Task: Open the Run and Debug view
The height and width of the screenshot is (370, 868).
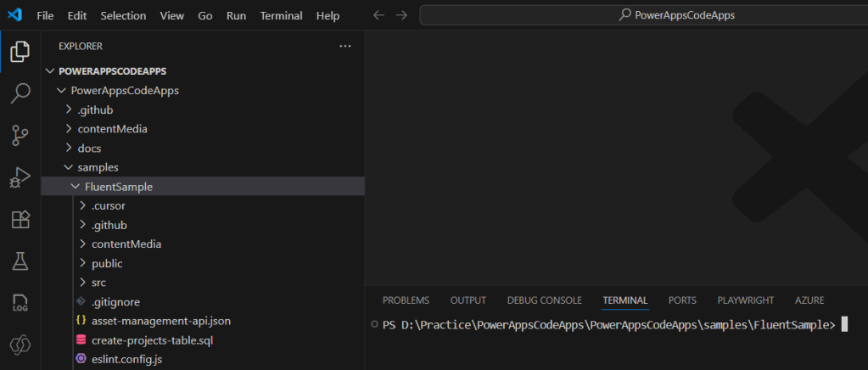Action: [20, 177]
